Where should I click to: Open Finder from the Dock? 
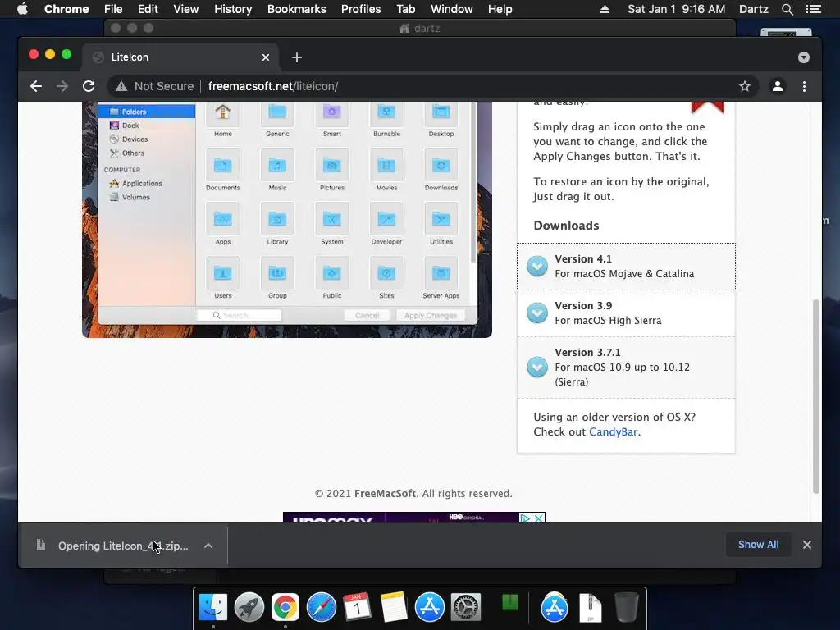click(x=212, y=607)
